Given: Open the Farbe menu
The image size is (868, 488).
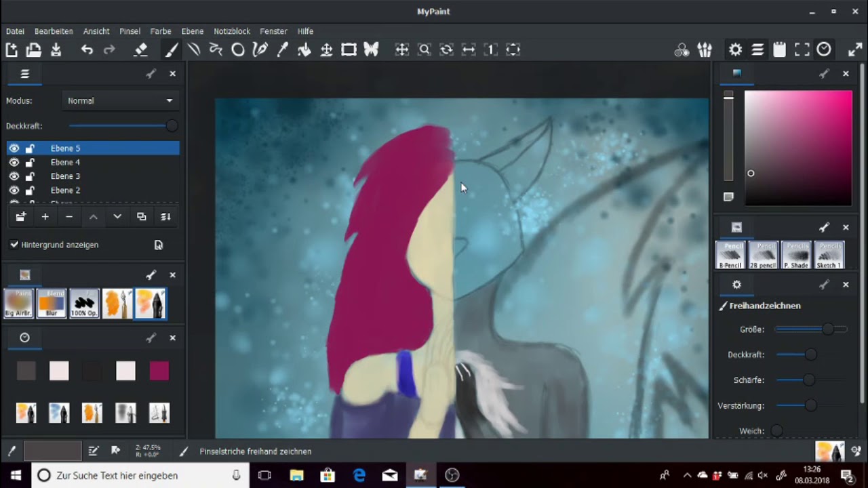Looking at the screenshot, I should click(161, 31).
